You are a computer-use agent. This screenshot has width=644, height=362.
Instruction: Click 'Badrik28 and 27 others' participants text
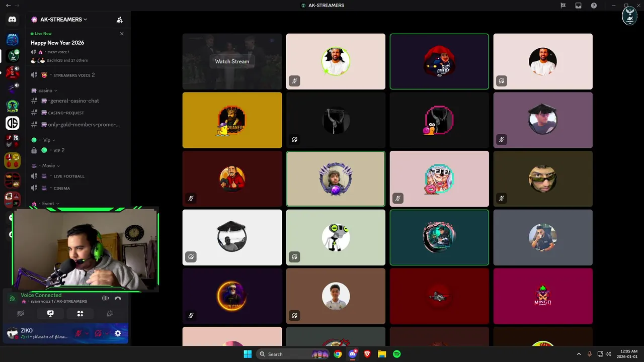pyautogui.click(x=67, y=60)
